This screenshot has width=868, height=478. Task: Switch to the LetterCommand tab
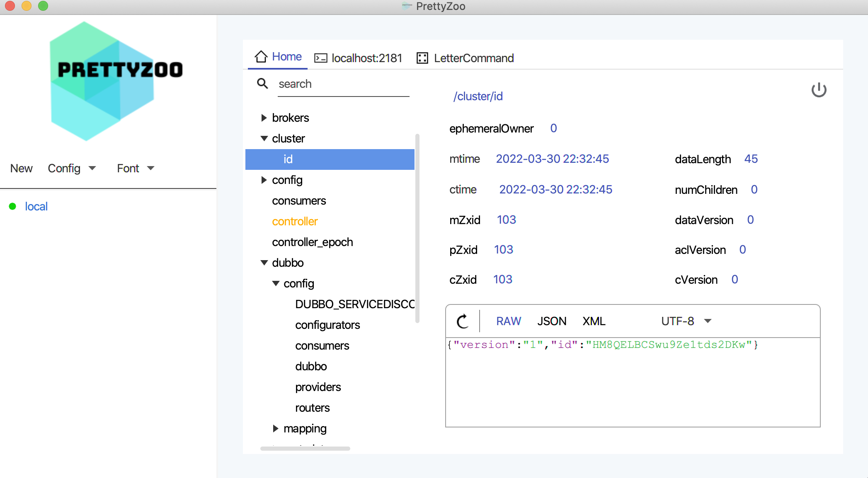(473, 58)
